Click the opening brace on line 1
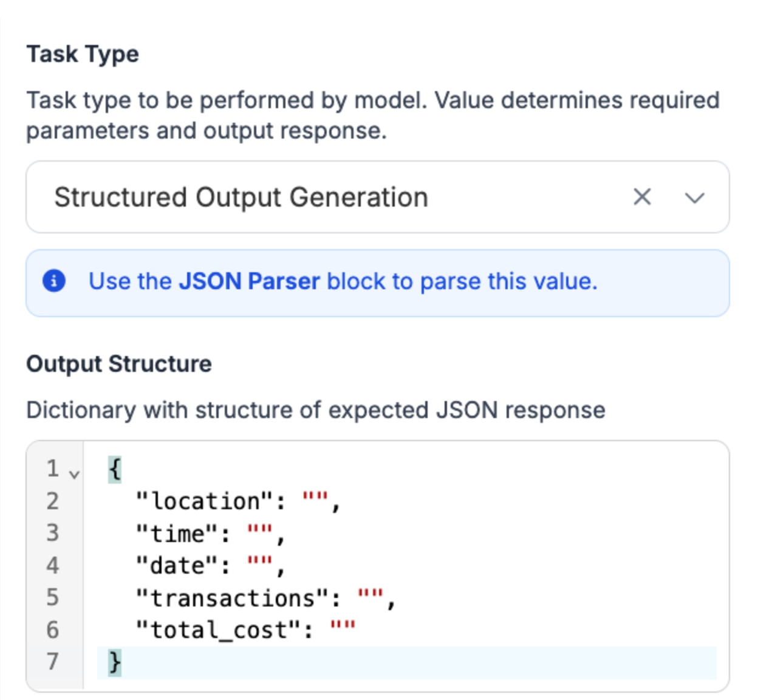Viewport: 758px width, 700px height. (x=115, y=469)
